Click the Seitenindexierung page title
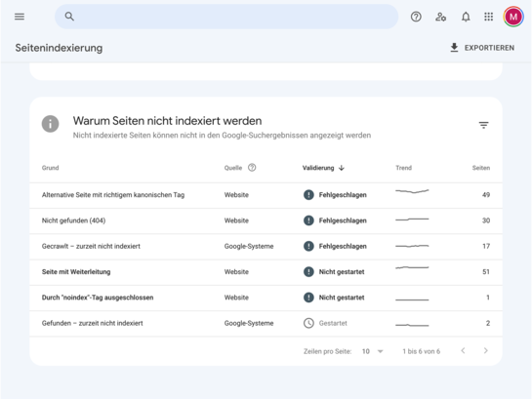This screenshot has height=399, width=532. (x=59, y=48)
